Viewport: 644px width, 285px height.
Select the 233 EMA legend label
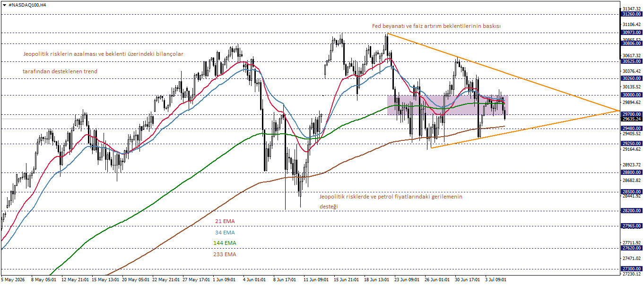click(225, 254)
